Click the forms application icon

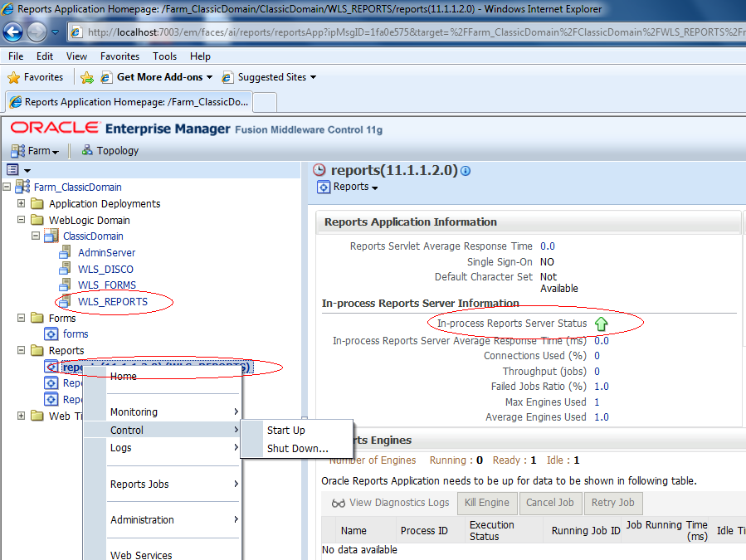click(x=51, y=334)
